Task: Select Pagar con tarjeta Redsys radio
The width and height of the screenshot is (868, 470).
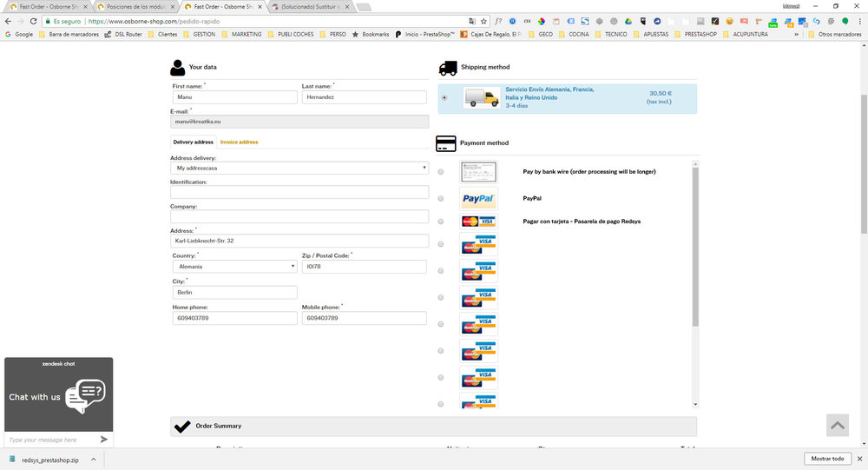Action: point(441,222)
